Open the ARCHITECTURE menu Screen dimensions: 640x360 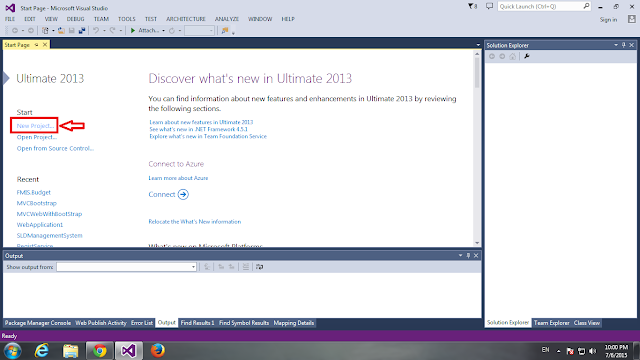186,19
